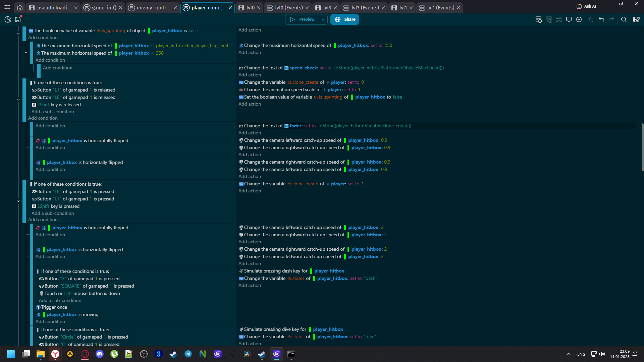
Task: Open the debugger and performance profiler icon
Action: (x=8, y=19)
